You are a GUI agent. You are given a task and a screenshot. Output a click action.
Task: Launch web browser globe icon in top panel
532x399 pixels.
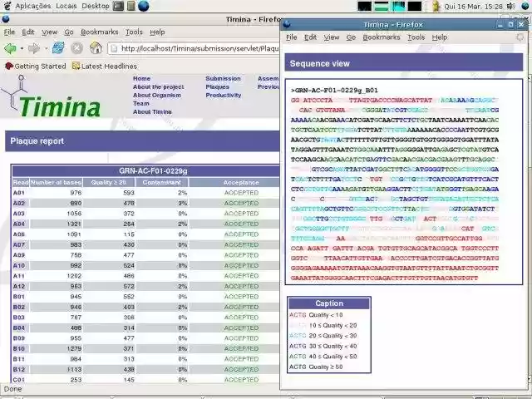point(144,6)
